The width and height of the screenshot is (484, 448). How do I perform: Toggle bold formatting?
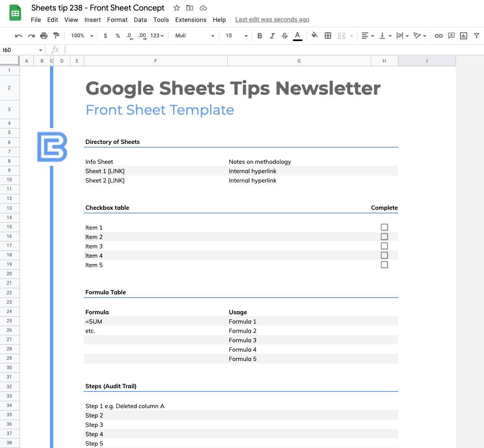coord(260,36)
